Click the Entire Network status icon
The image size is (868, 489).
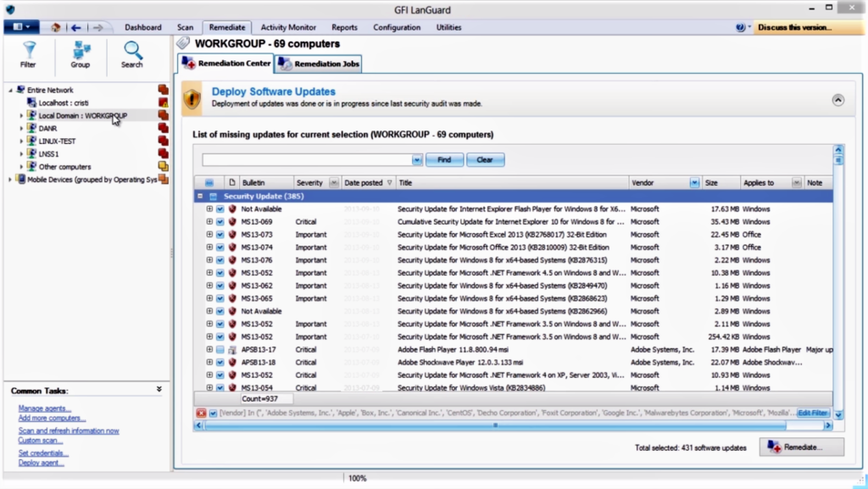163,90
